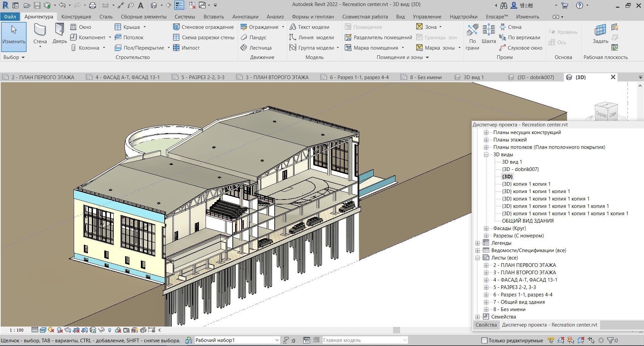644x346 pixels.
Task: Open the 3 - ПЛАН ВТОРОГО ЭТАЖА view tab
Action: pyautogui.click(x=273, y=77)
